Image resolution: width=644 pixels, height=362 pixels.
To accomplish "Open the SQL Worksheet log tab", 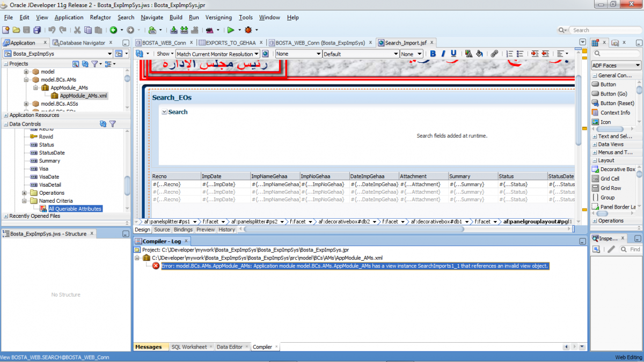I will pos(189,347).
